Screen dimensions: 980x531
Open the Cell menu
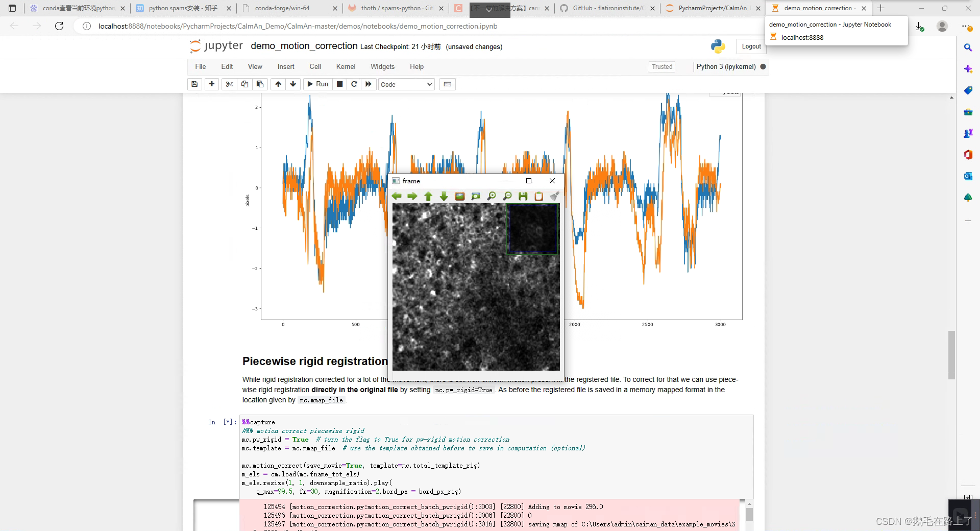(x=315, y=66)
